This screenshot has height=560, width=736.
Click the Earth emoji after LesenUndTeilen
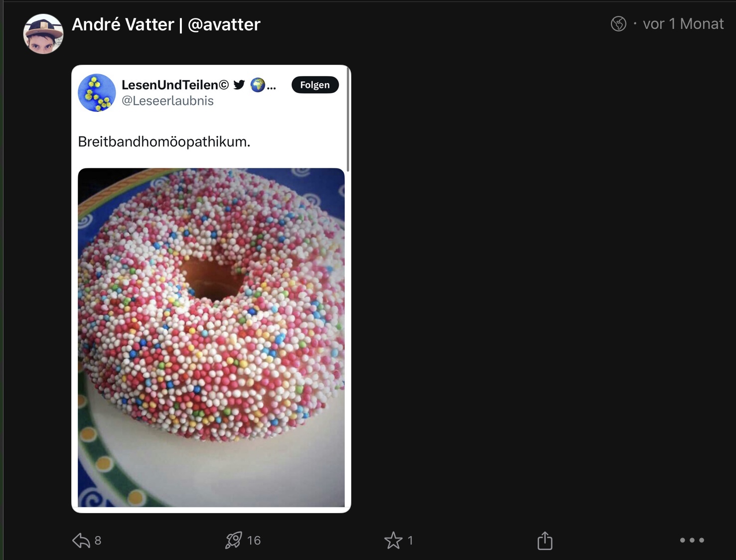(258, 85)
